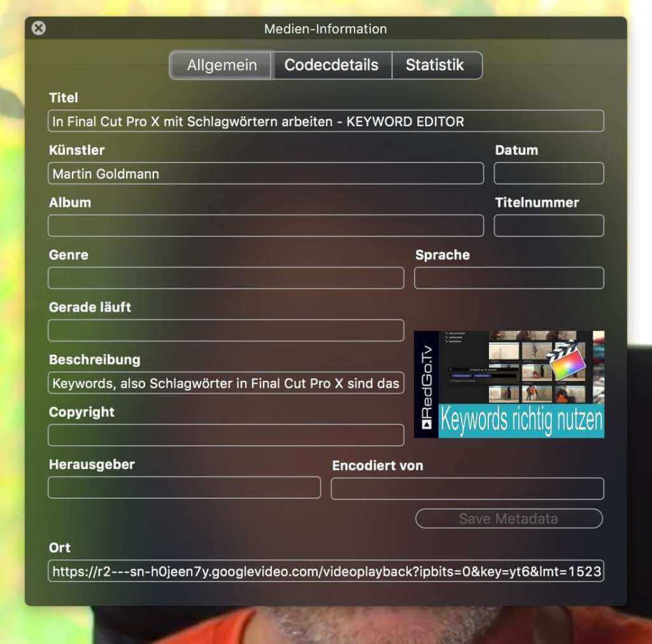The image size is (652, 644).
Task: Click the Keywords richtig nutzen cover thumbnail
Action: (x=509, y=384)
